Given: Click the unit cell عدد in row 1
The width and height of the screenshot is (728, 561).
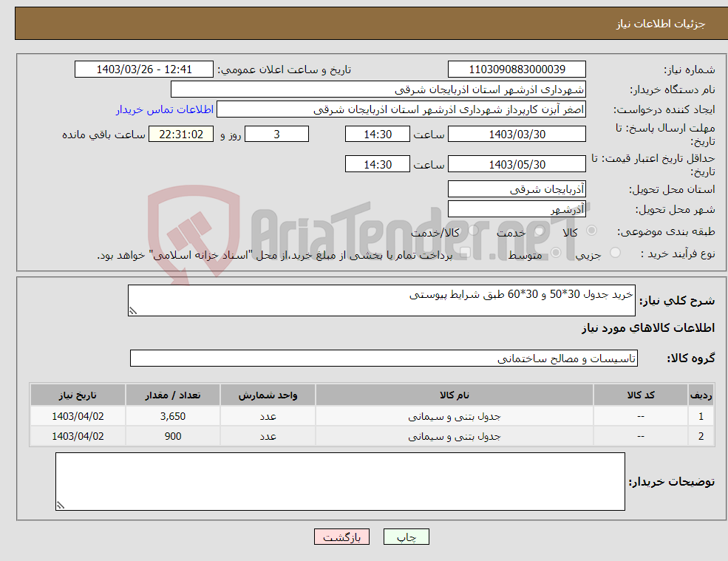Looking at the screenshot, I should (x=268, y=416).
